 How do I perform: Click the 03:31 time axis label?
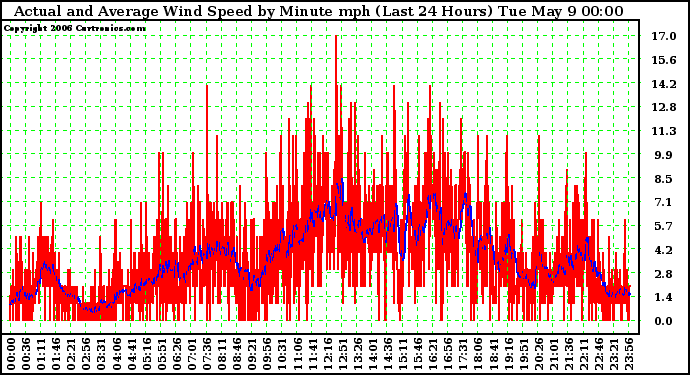tap(101, 354)
